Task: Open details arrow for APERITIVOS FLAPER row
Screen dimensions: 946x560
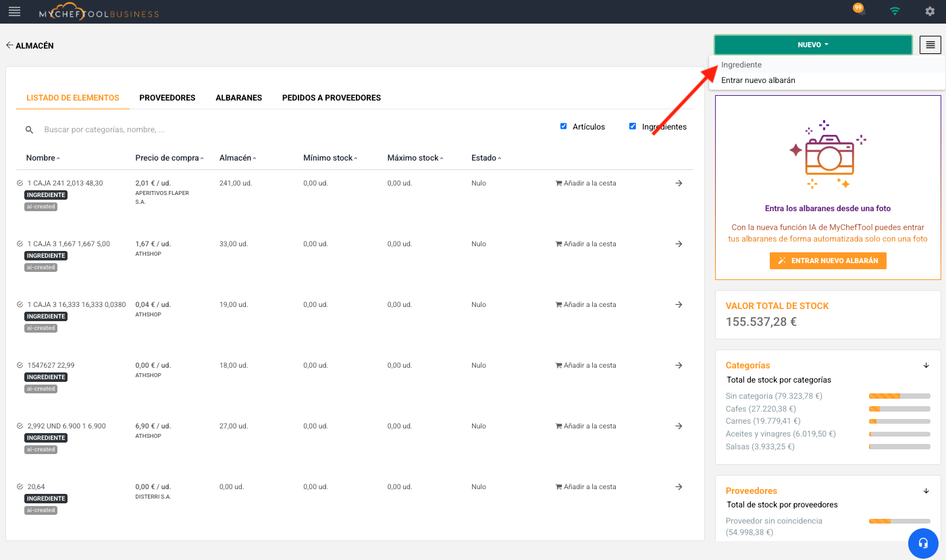Action: [x=679, y=184]
